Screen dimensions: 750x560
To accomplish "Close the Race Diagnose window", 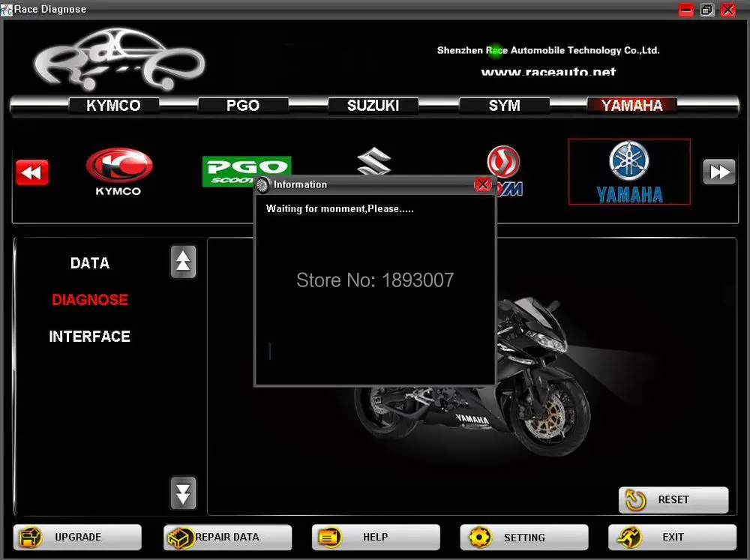I will pyautogui.click(x=728, y=10).
